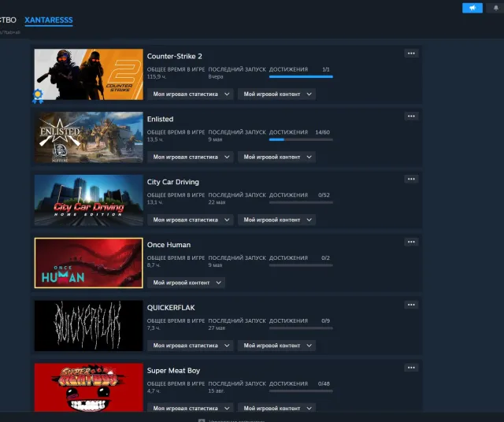Expand QUICKERFLAK 'Моя игровая статистика' dropdown

(191, 346)
